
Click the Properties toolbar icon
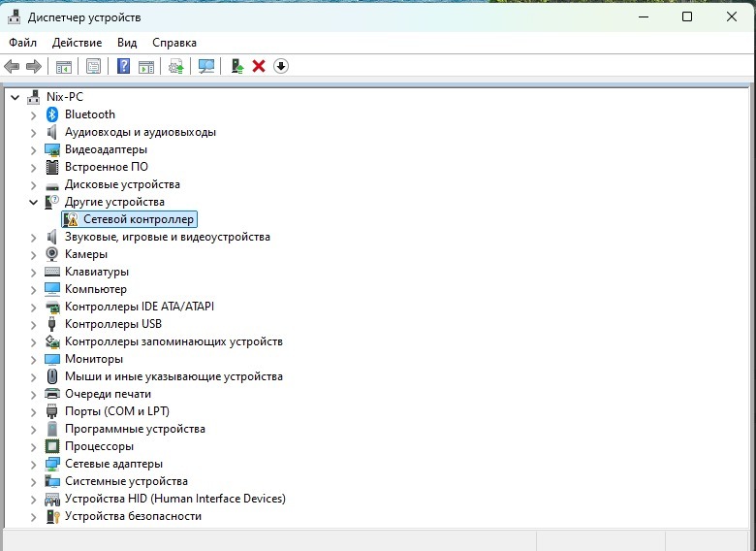(93, 66)
